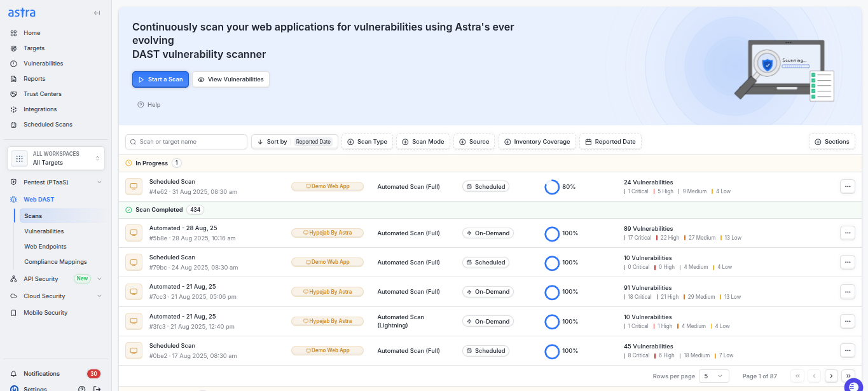Add Inventory Coverage filter
This screenshot has height=391, width=868.
538,142
